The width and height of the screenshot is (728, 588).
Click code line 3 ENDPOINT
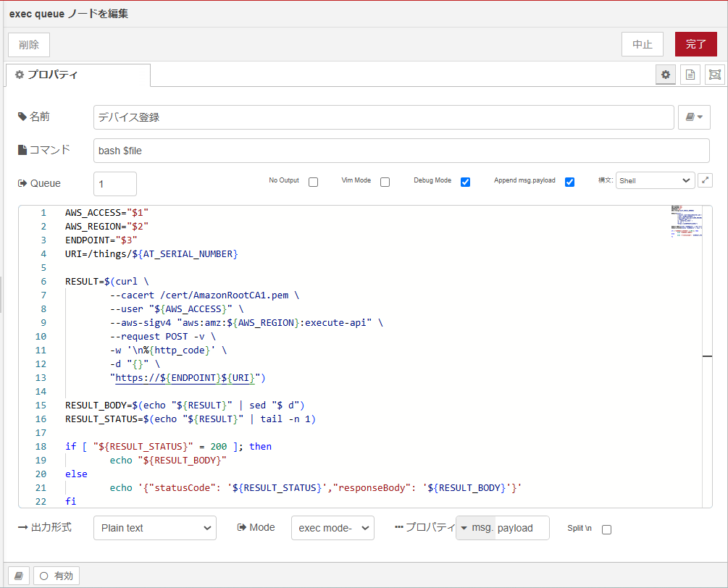click(101, 240)
